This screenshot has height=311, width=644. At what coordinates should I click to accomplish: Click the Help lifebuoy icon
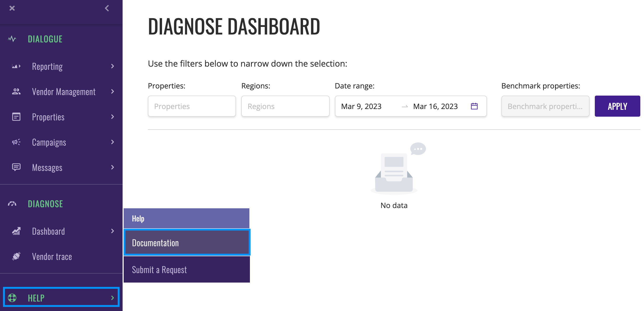(12, 298)
